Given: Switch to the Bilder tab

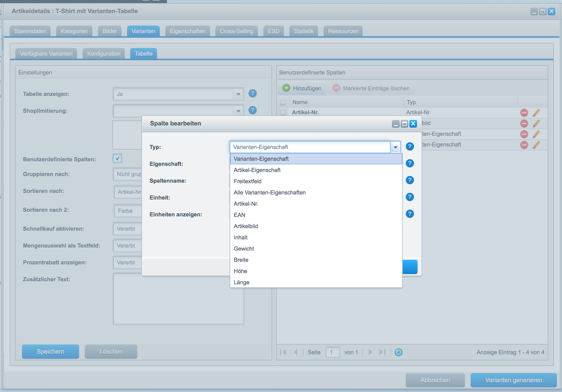Looking at the screenshot, I should click(x=110, y=31).
